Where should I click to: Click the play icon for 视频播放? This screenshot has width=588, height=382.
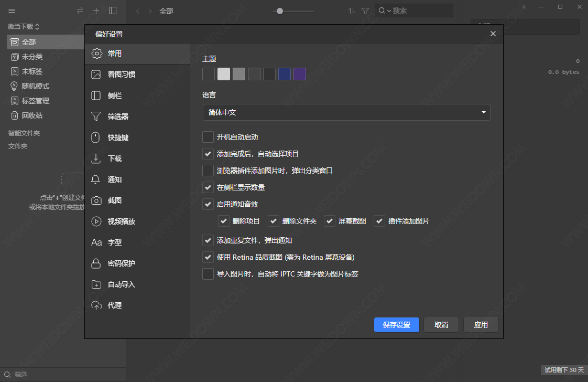[x=96, y=221]
